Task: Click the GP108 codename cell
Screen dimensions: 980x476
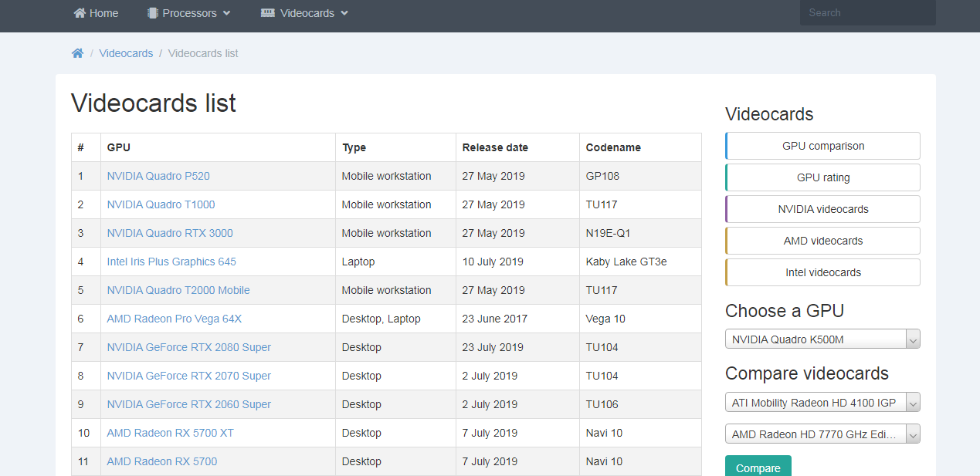Action: tap(640, 176)
